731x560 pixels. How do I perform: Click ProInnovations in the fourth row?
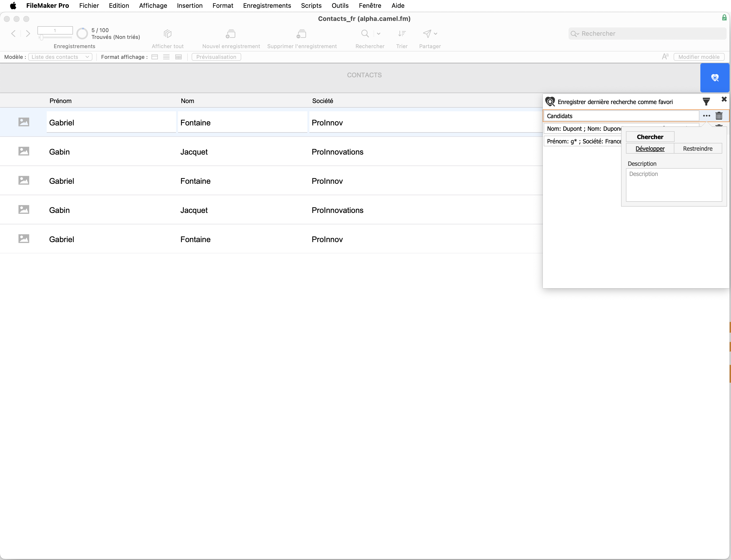[338, 210]
